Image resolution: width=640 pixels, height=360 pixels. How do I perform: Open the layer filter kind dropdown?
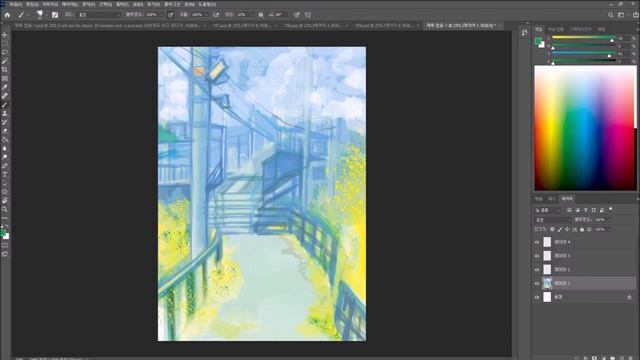(548, 210)
